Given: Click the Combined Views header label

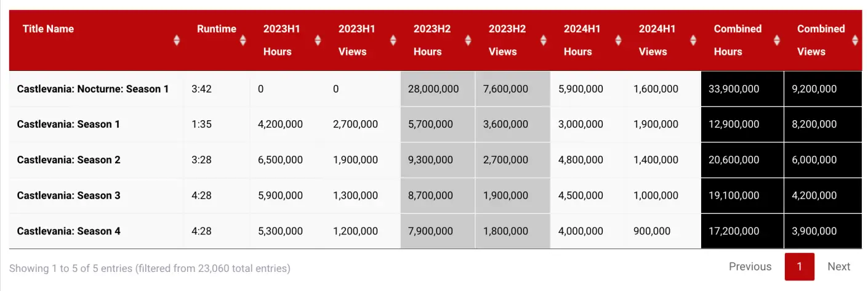Looking at the screenshot, I should pyautogui.click(x=821, y=40).
